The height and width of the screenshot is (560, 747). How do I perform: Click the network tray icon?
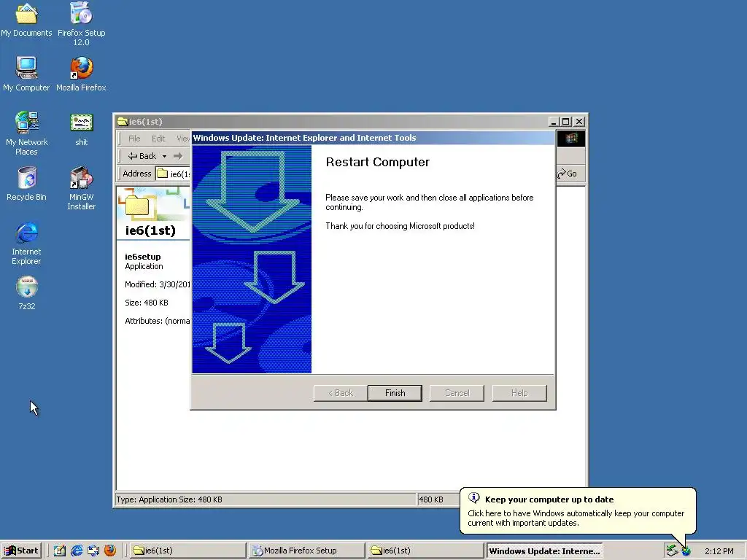(672, 551)
